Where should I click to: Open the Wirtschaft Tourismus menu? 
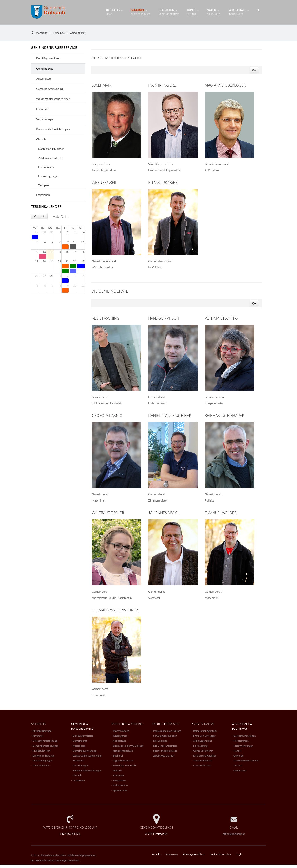(238, 12)
